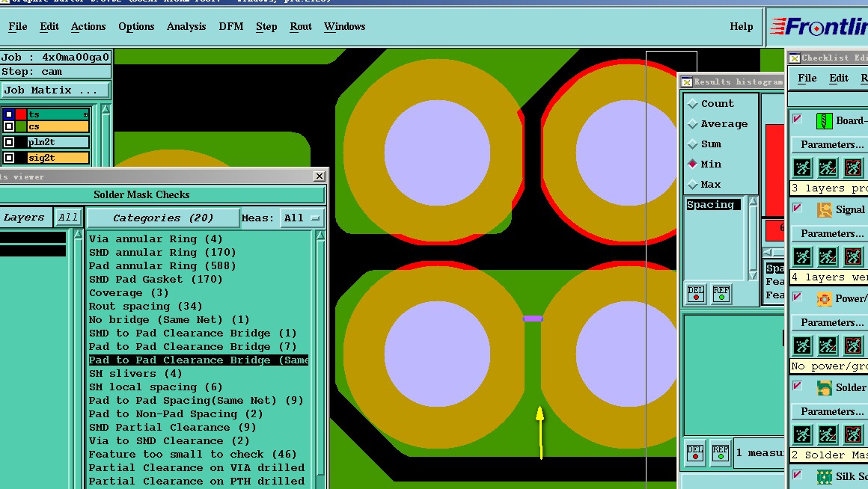The height and width of the screenshot is (489, 868).
Task: Click red-outlined run icon under Solder item
Action: (x=853, y=434)
